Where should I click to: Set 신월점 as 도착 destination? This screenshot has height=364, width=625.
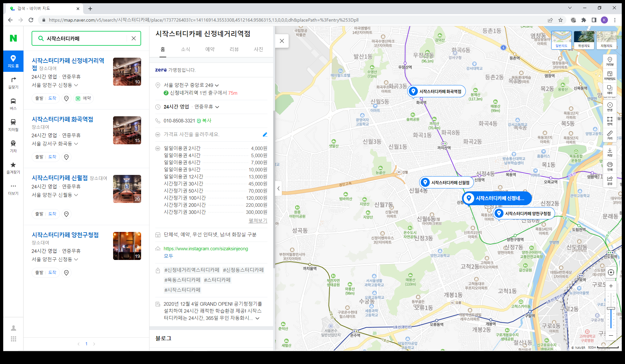(53, 214)
